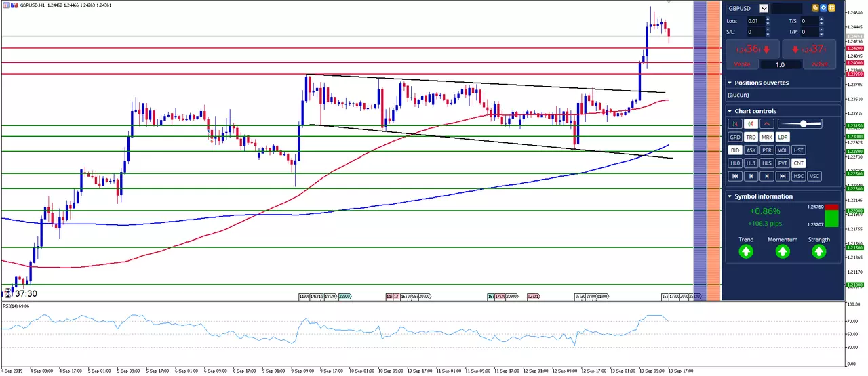Toggle the TRD button
Viewport: 868px width, 376px height.
tap(751, 137)
